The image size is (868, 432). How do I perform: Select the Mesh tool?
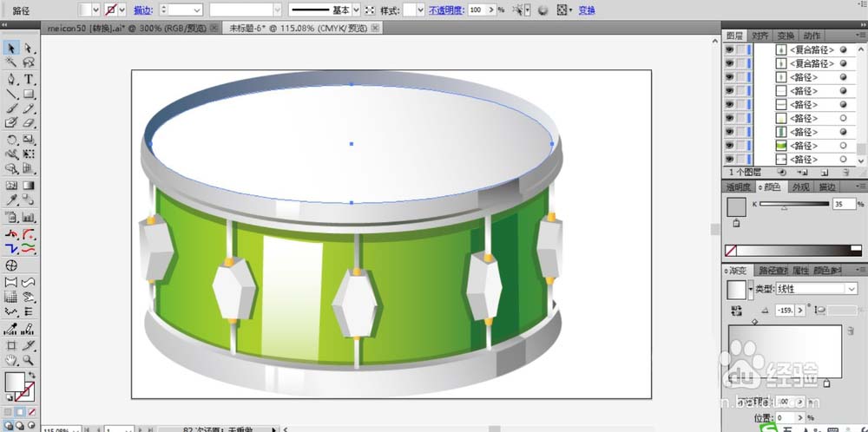pyautogui.click(x=11, y=186)
